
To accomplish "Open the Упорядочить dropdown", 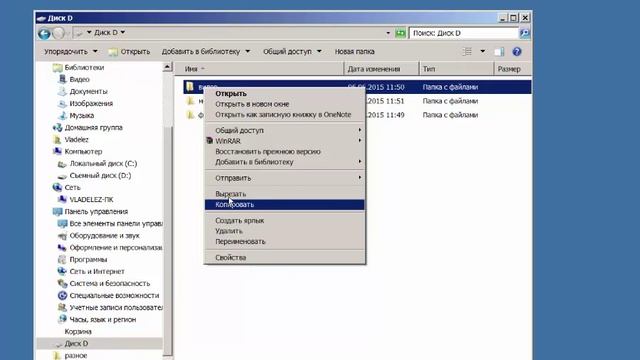I will click(71, 52).
